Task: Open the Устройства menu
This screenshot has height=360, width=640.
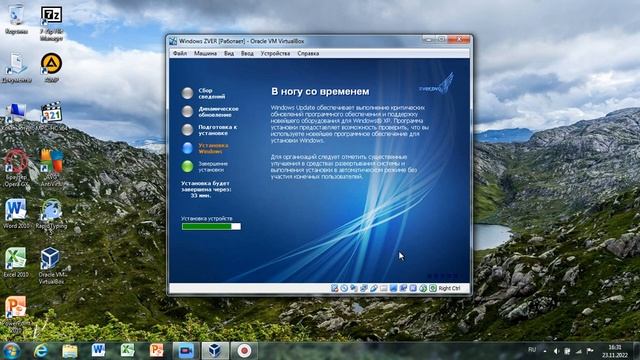Action: (x=275, y=53)
